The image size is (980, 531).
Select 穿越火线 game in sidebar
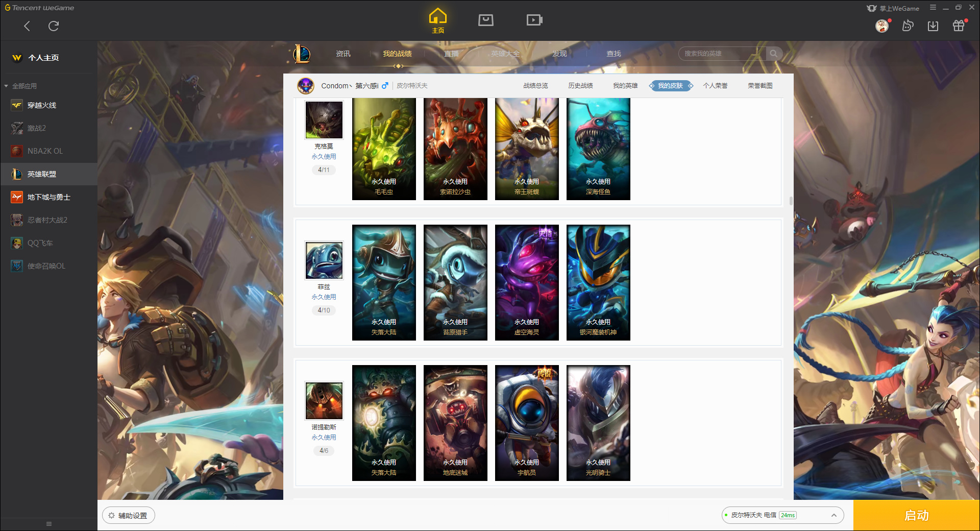pyautogui.click(x=48, y=105)
